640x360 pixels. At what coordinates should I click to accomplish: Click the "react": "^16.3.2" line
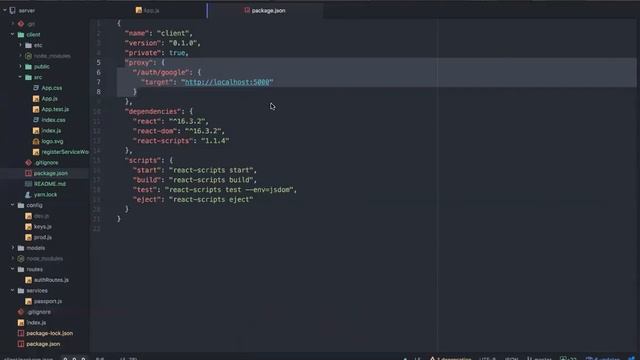pyautogui.click(x=171, y=121)
